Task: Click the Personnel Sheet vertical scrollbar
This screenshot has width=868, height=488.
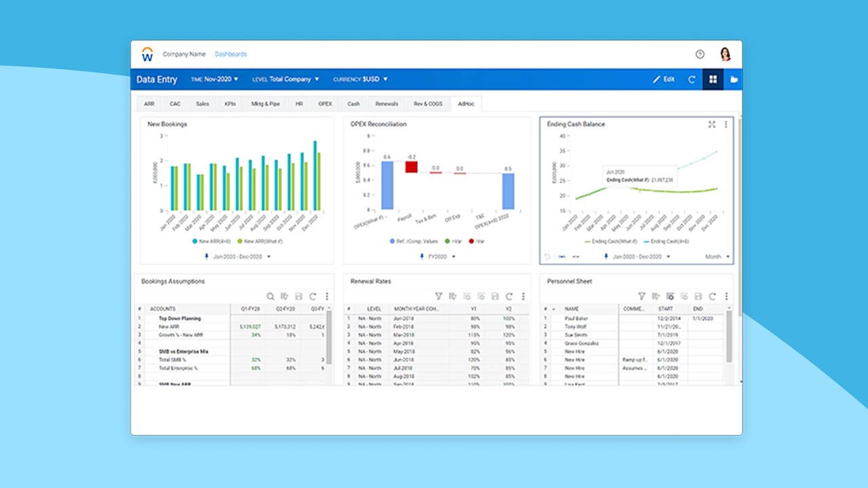Action: pyautogui.click(x=729, y=335)
